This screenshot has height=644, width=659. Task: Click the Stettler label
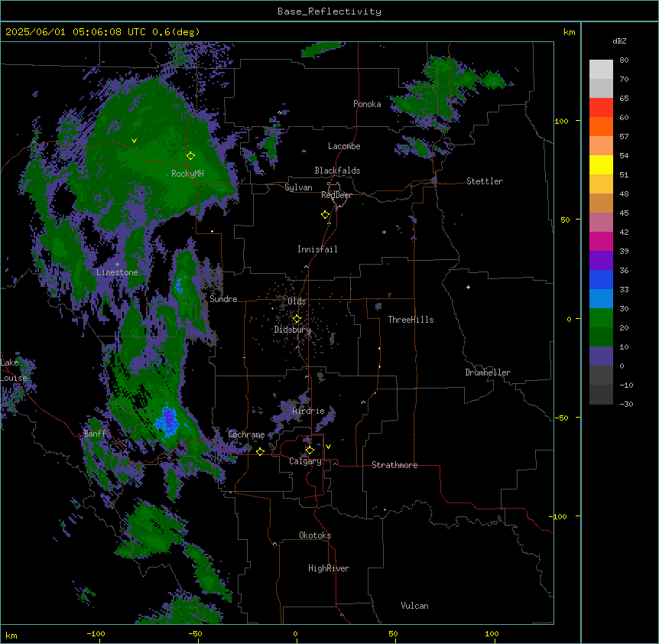(x=485, y=181)
